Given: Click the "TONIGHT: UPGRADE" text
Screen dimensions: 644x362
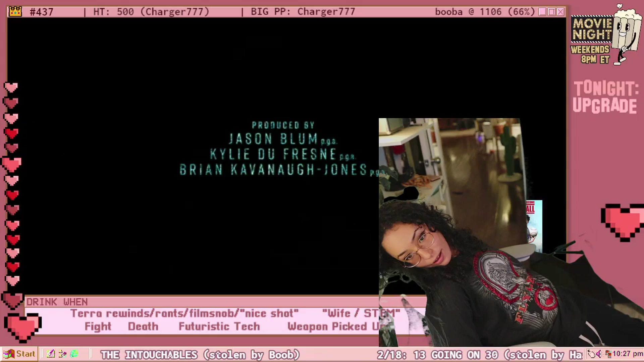Looking at the screenshot, I should click(x=606, y=97).
